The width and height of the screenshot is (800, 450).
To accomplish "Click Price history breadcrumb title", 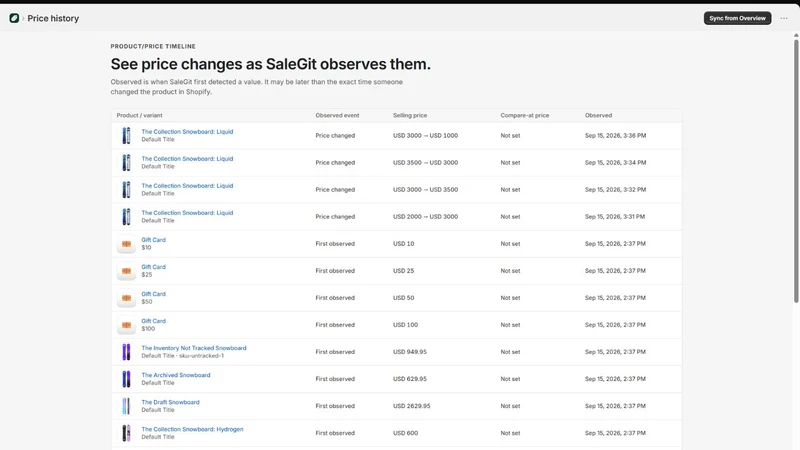I will pyautogui.click(x=53, y=18).
